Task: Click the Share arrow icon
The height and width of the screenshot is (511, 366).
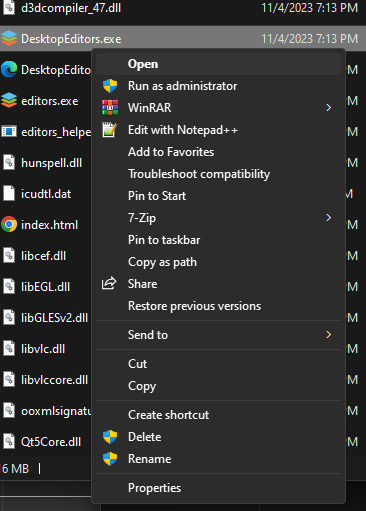Action: click(109, 284)
